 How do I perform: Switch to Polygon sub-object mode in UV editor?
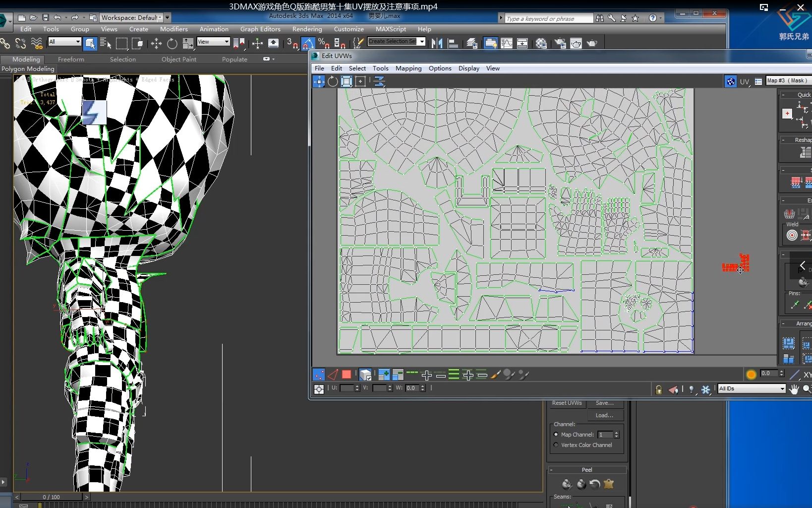point(347,375)
